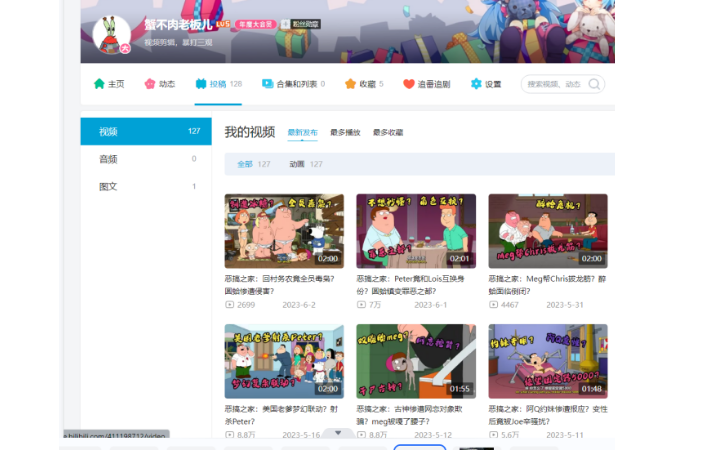Click title 恶搞之家：阿Q的妹惨遭报应
The height and width of the screenshot is (450, 720).
point(548,415)
